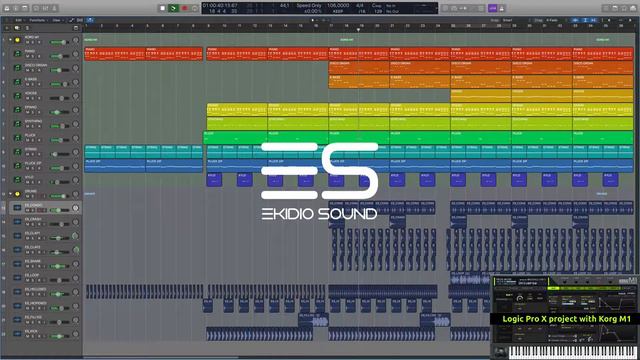Click the E-BASS track icon
Screen dimensions: 640x360
(x=17, y=82)
